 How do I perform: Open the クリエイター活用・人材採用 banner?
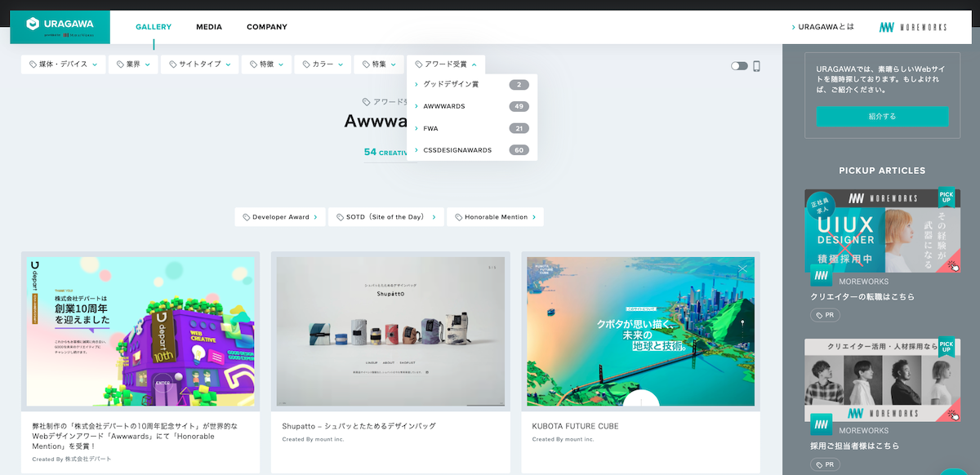882,380
